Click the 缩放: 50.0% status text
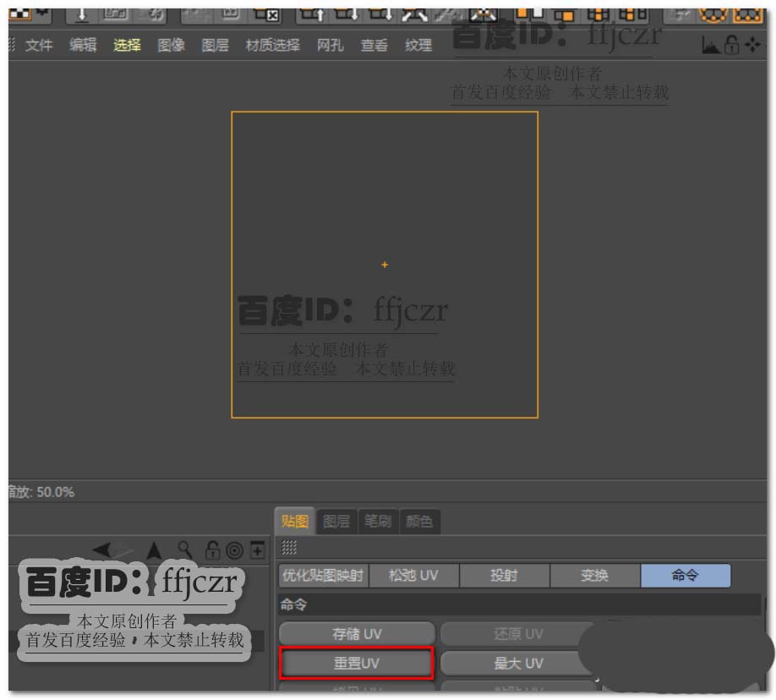Screen dimensions: 776x700 click(41, 492)
